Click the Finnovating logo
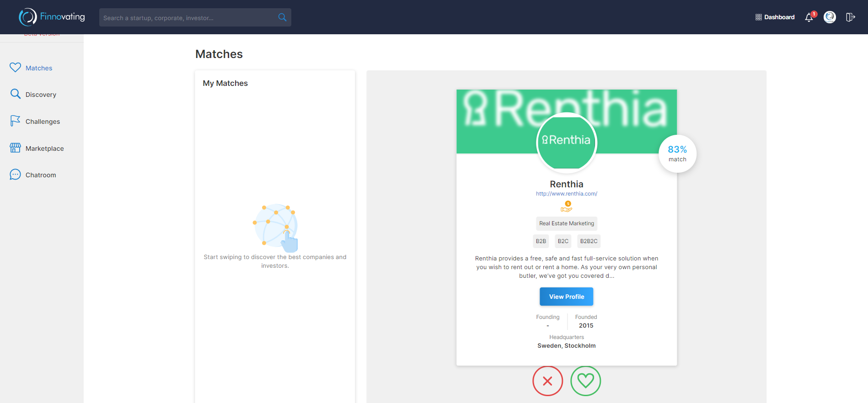This screenshot has height=403, width=868. (52, 17)
